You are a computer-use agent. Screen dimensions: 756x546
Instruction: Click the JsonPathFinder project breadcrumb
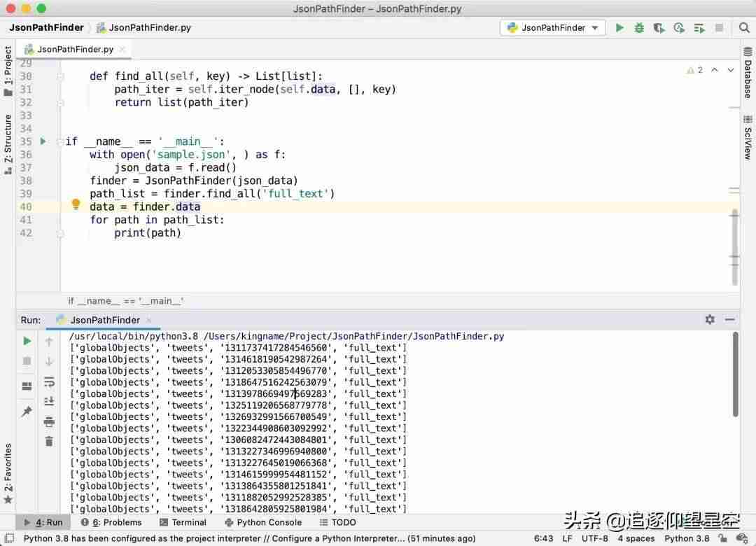point(47,28)
